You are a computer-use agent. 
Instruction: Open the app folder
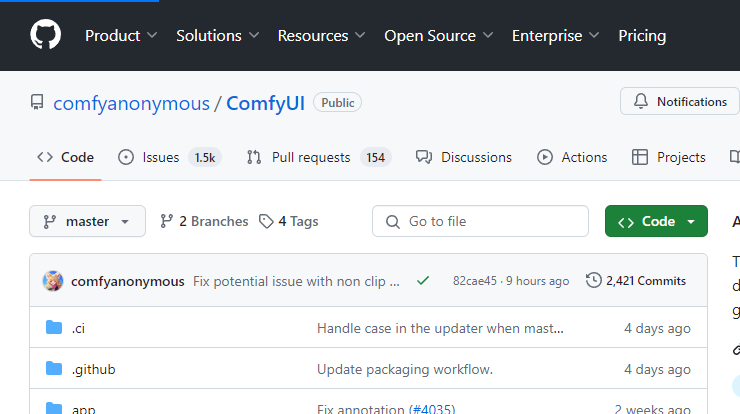coord(84,409)
